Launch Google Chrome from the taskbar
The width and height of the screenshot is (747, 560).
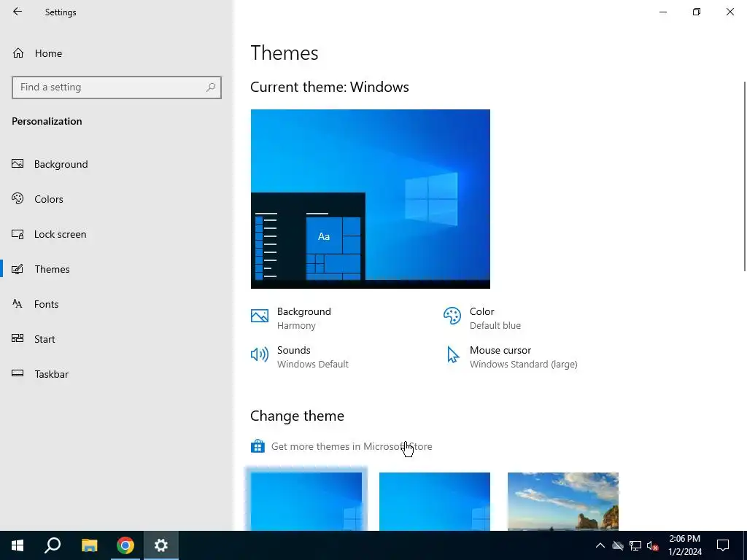125,545
